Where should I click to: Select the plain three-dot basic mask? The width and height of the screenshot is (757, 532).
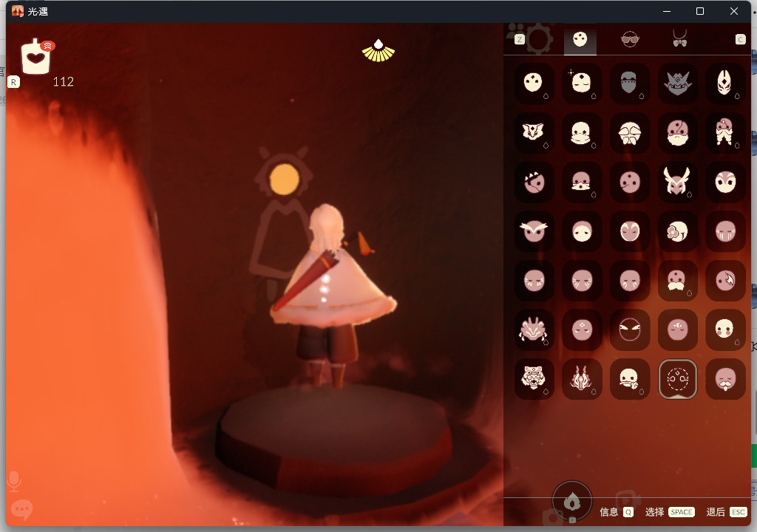534,83
